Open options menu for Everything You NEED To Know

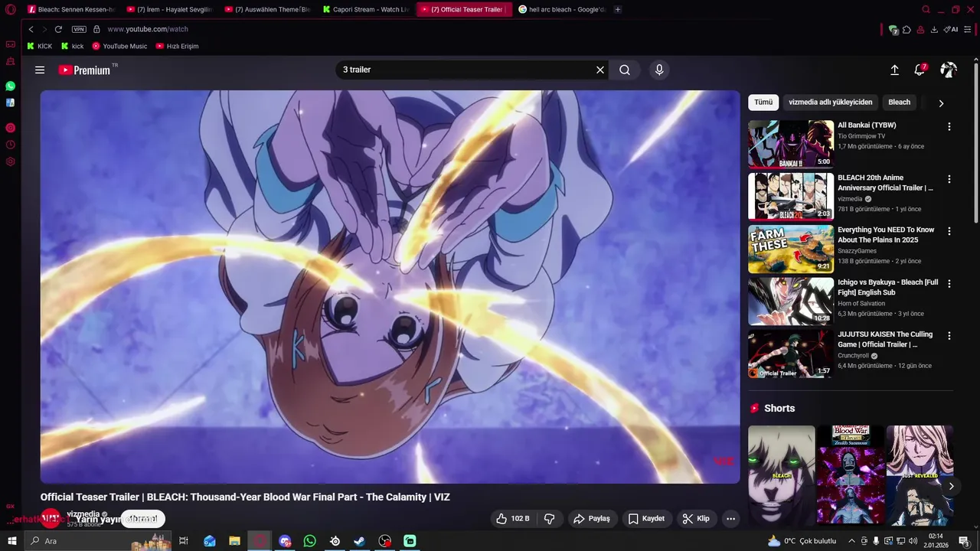click(949, 231)
